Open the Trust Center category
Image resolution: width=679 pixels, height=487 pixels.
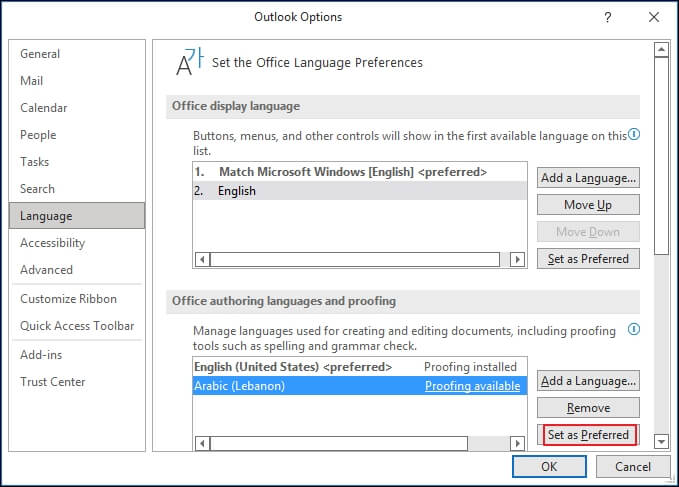(x=77, y=382)
